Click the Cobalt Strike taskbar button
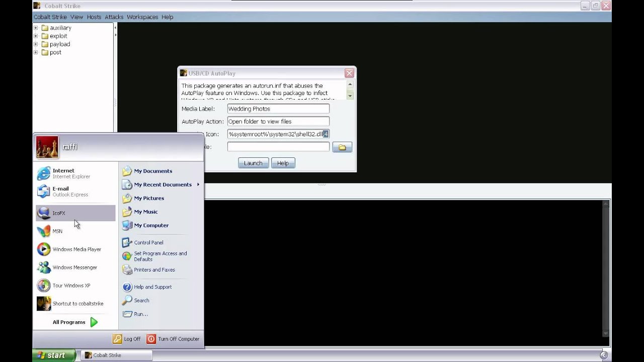The width and height of the screenshot is (644, 362). pos(115,355)
